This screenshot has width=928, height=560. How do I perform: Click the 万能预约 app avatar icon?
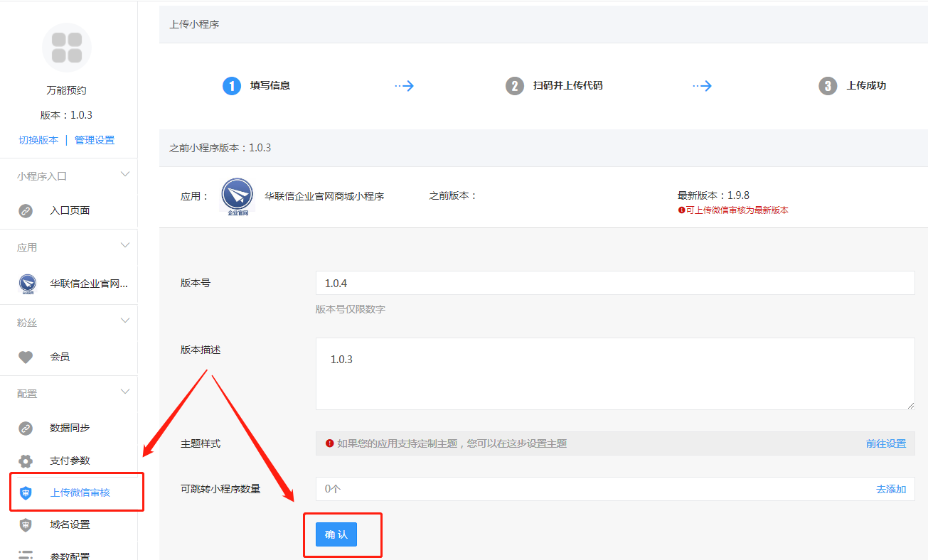tap(67, 48)
